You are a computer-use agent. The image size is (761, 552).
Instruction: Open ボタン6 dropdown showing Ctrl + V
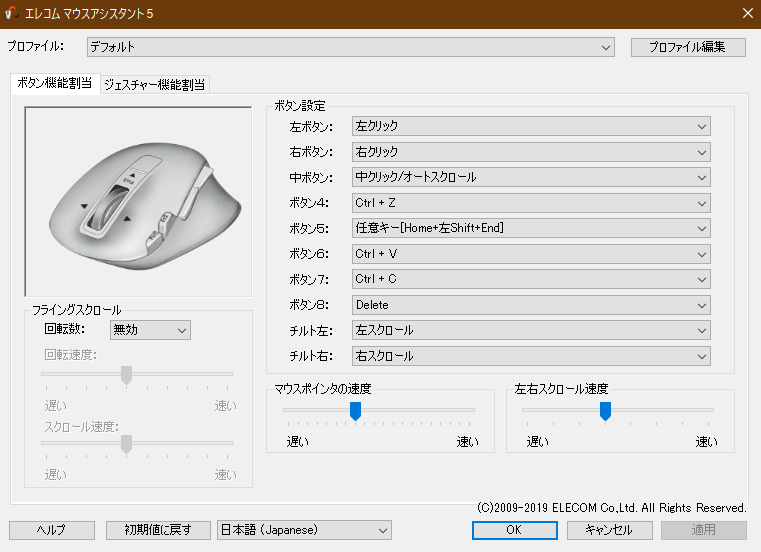(531, 254)
